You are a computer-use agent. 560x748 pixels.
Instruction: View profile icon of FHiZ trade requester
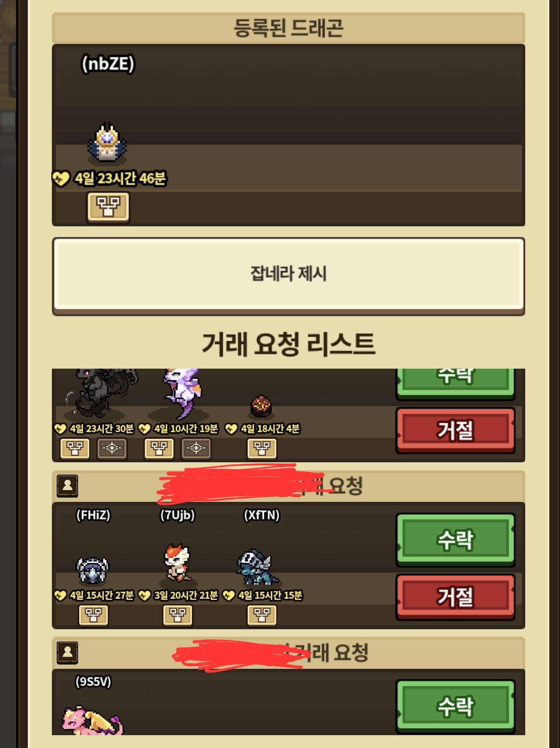[67, 486]
